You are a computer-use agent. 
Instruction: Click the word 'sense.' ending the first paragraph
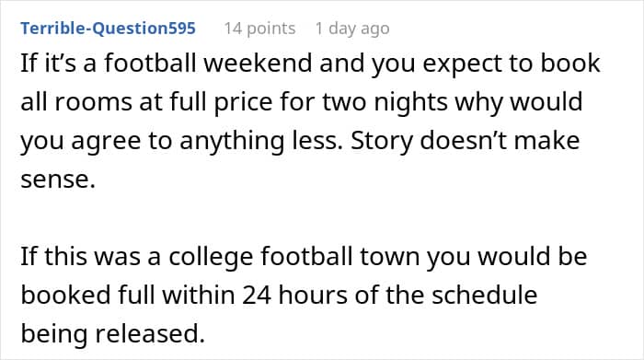[58, 180]
